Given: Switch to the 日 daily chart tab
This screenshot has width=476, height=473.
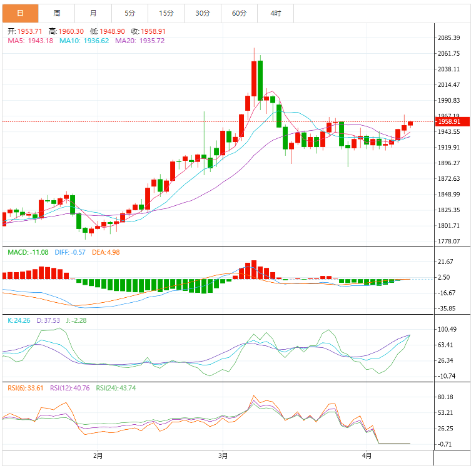Looking at the screenshot, I should click(20, 13).
